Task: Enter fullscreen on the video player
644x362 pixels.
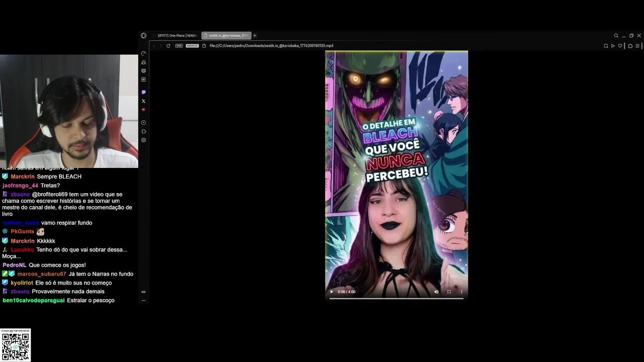Action: [x=449, y=292]
